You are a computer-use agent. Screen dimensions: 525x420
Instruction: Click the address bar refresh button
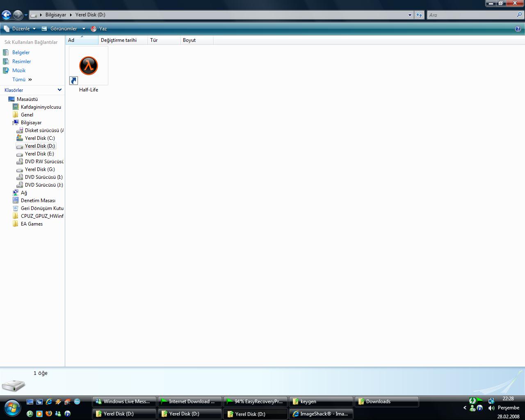[419, 15]
